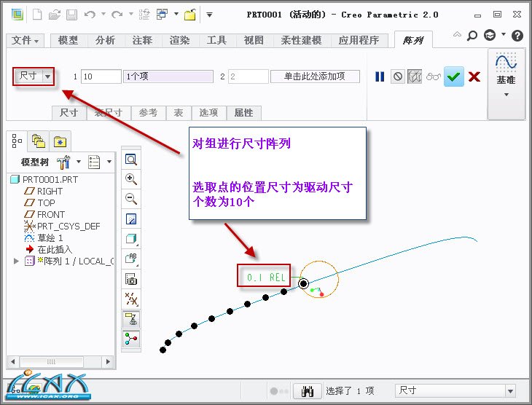Click the Help question mark icon
Viewport: 532px width, 405px height.
coord(517,35)
